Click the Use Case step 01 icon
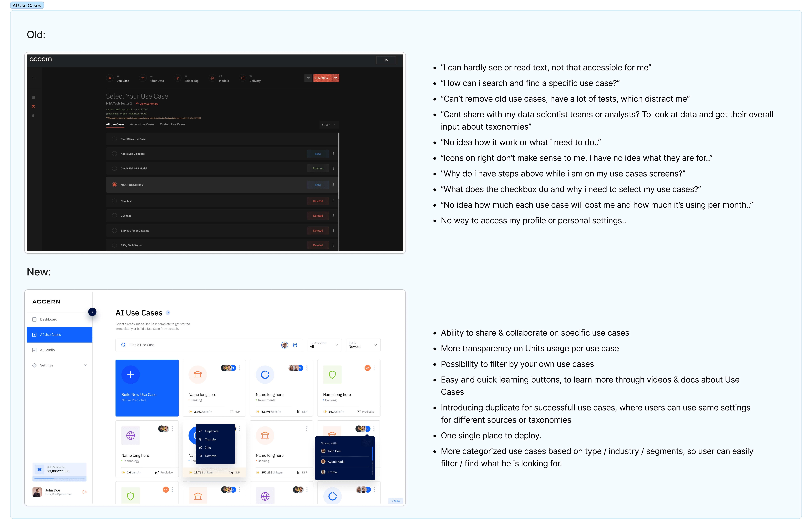Viewport: 812px width, 529px height. click(110, 78)
